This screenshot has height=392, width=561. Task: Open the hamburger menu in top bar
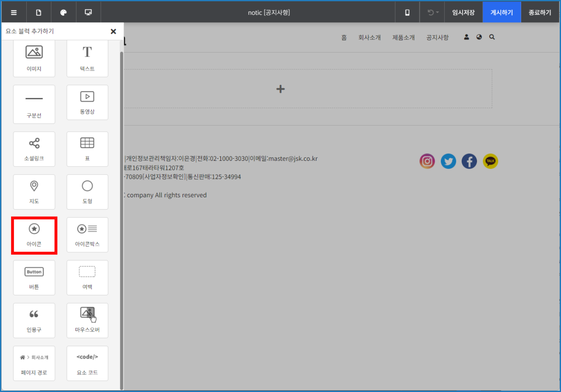click(x=14, y=12)
